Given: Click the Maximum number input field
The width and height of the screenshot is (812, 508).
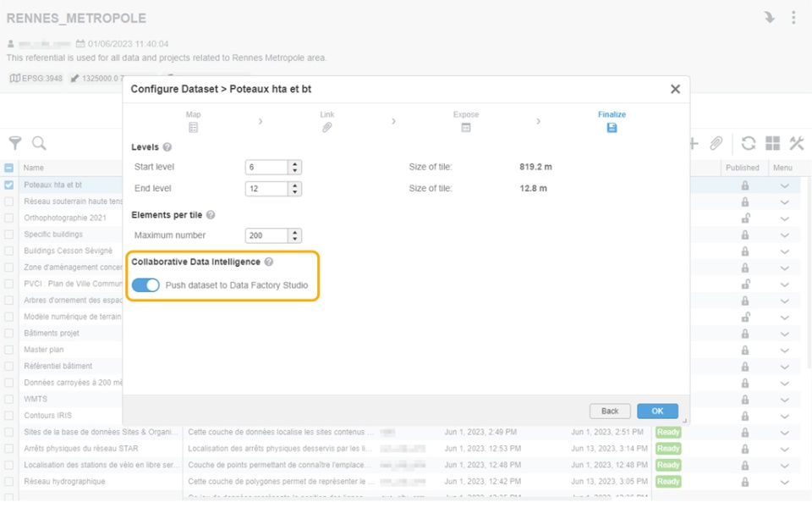Looking at the screenshot, I should pyautogui.click(x=266, y=235).
